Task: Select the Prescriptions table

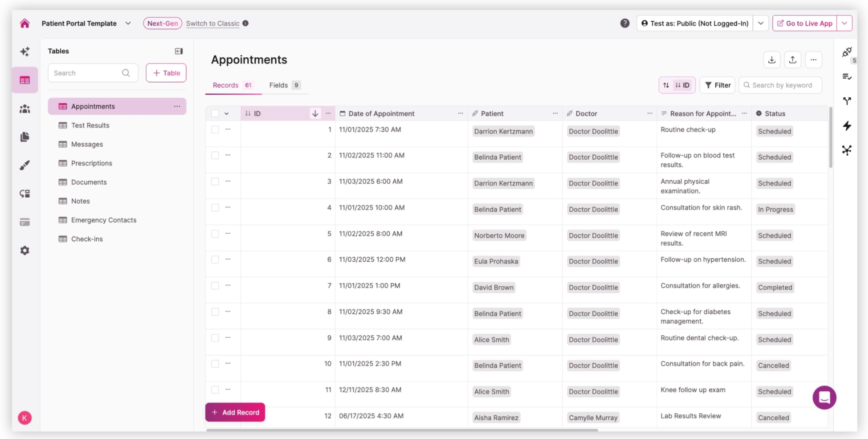Action: coord(92,163)
